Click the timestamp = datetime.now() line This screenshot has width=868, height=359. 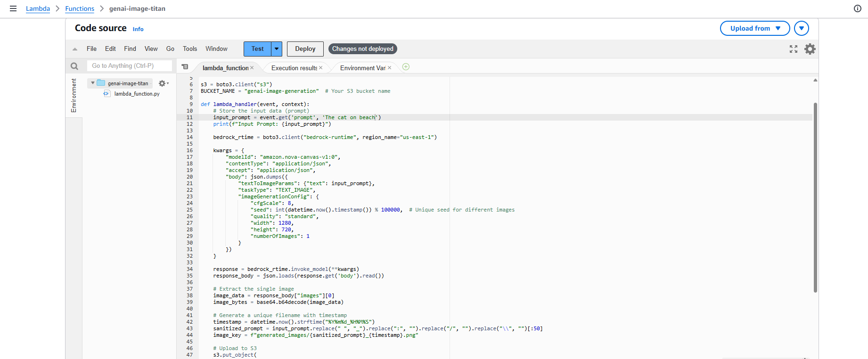pyautogui.click(x=294, y=322)
